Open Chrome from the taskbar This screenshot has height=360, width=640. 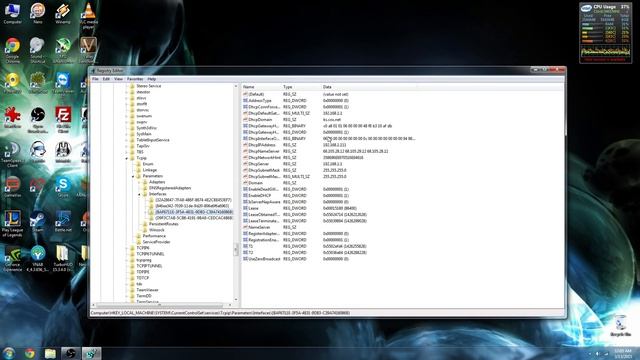coord(29,353)
